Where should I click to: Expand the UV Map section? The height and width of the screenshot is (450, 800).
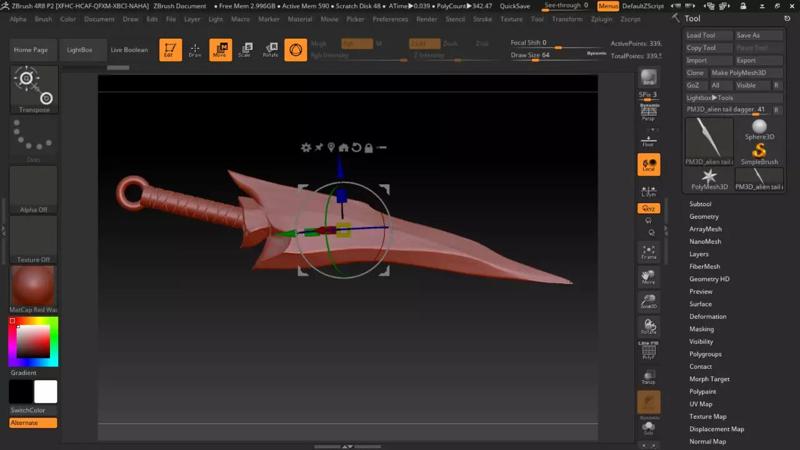tap(701, 404)
